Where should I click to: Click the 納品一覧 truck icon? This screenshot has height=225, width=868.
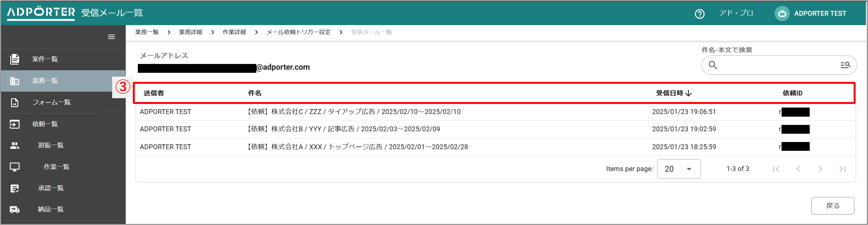pos(14,210)
